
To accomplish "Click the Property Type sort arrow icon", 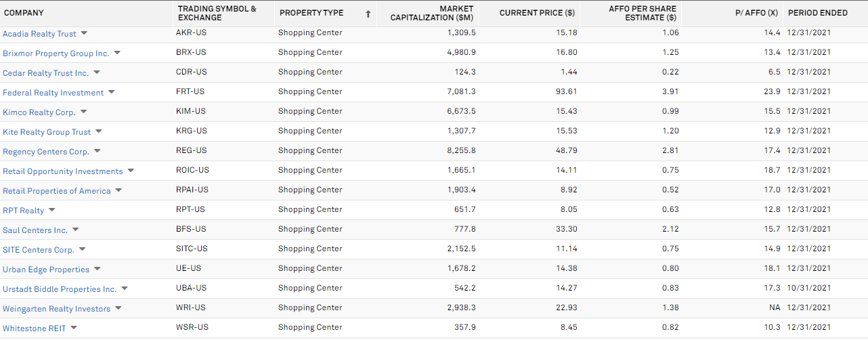I will point(368,14).
